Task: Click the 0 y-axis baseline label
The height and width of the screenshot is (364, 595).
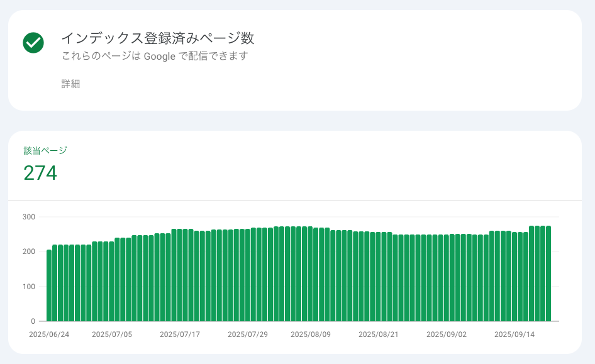Action: pyautogui.click(x=33, y=321)
